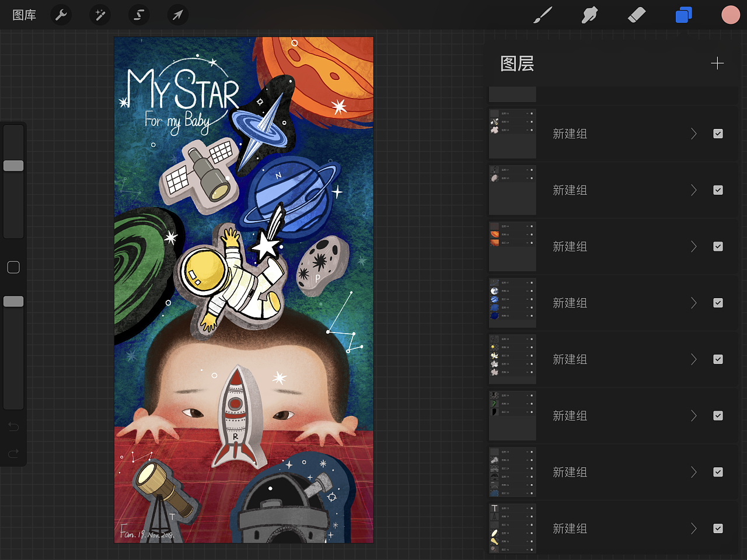Image resolution: width=747 pixels, height=560 pixels.
Task: Open the Actions wrench menu
Action: (61, 15)
